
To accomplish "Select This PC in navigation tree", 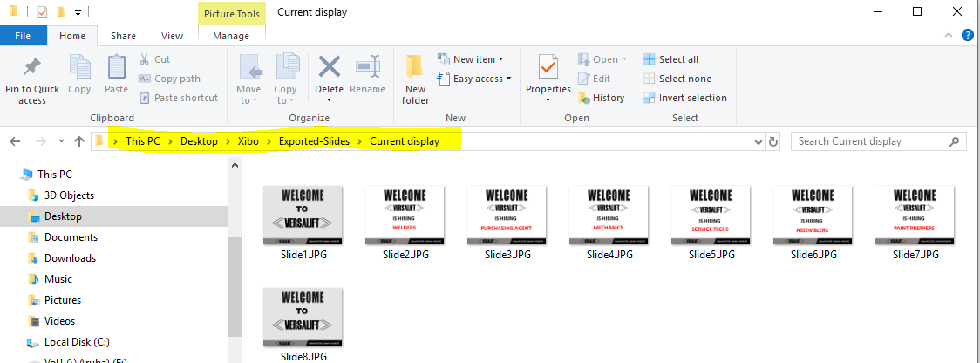I will [x=54, y=175].
